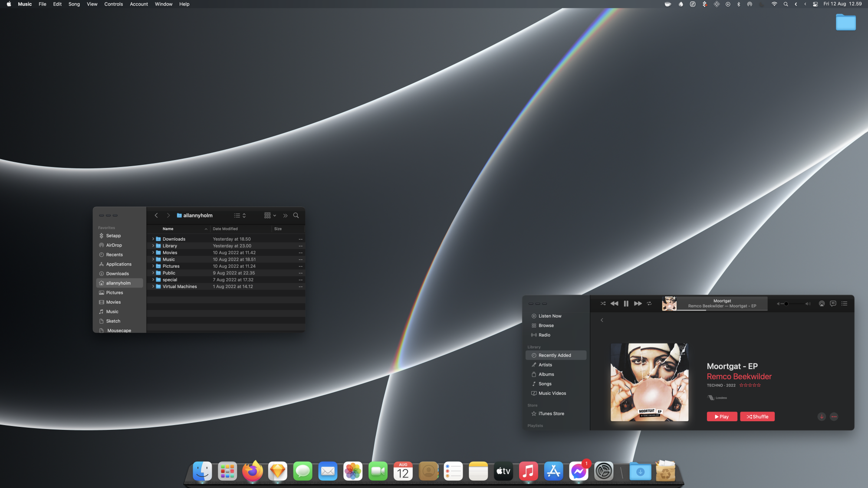The width and height of the screenshot is (868, 488).
Task: Pause the currently playing song
Action: pos(626,304)
